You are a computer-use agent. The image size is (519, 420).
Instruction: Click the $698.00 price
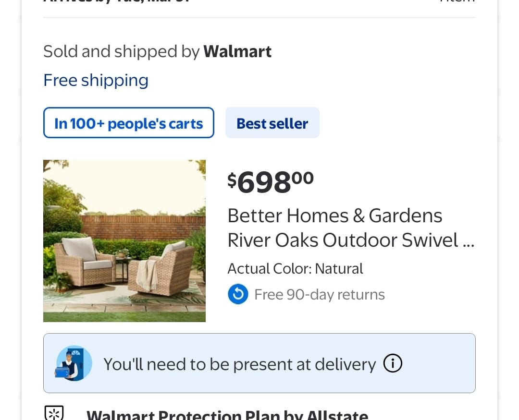pyautogui.click(x=271, y=182)
